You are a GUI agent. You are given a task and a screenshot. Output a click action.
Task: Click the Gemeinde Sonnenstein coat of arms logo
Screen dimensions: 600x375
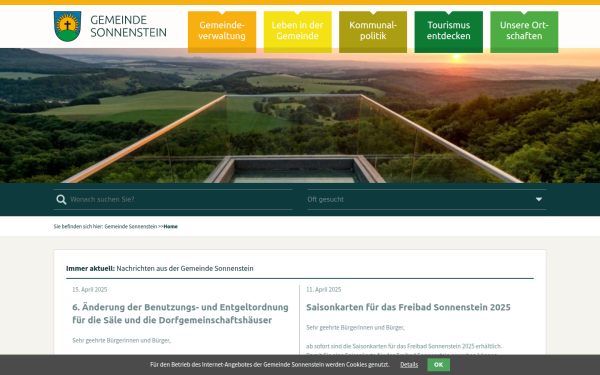coord(67,26)
